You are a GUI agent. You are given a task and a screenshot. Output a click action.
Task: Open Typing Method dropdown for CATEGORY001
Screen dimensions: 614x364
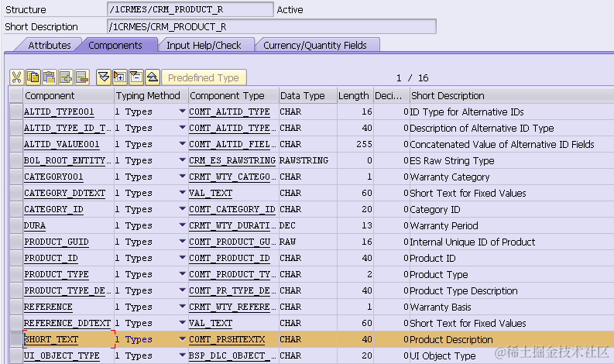(182, 177)
